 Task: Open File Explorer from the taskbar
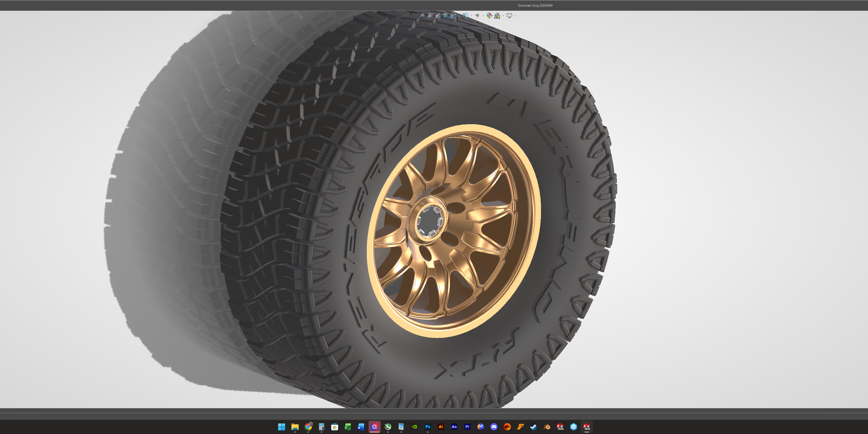pos(295,427)
